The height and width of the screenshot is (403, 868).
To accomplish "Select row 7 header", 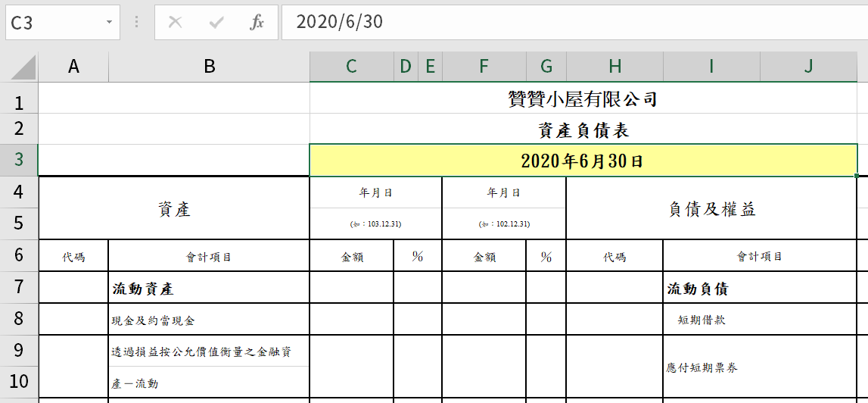I will click(19, 287).
